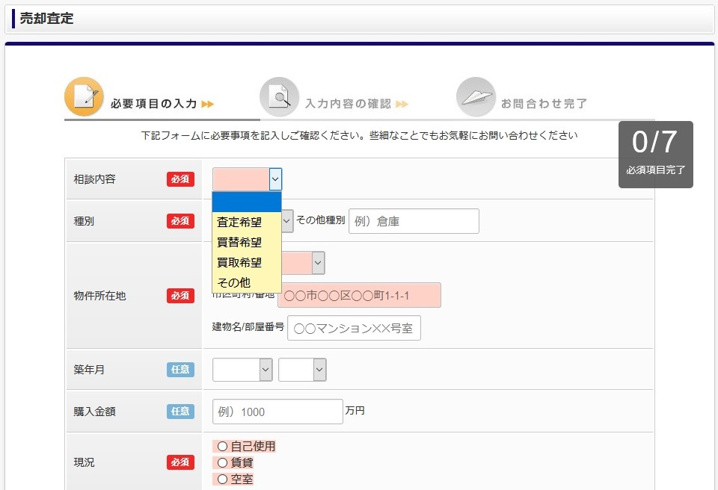
Task: Choose 査定希望 from the list
Action: click(246, 222)
